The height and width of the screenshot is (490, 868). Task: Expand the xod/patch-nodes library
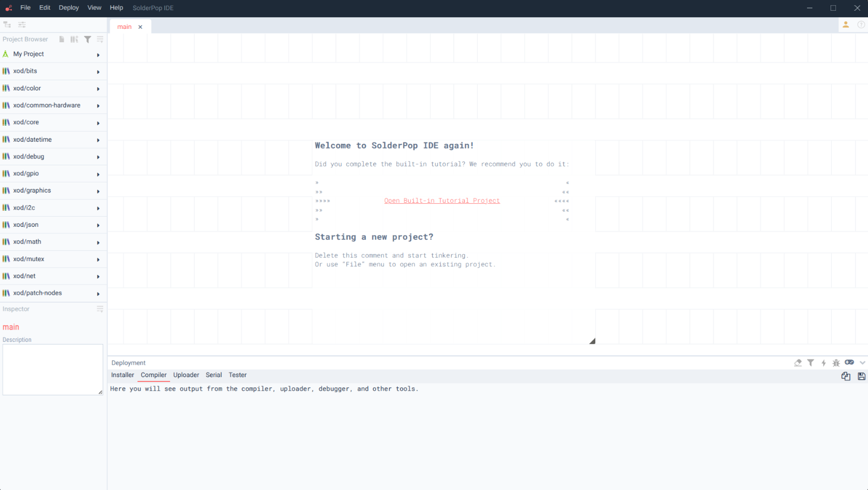[98, 294]
